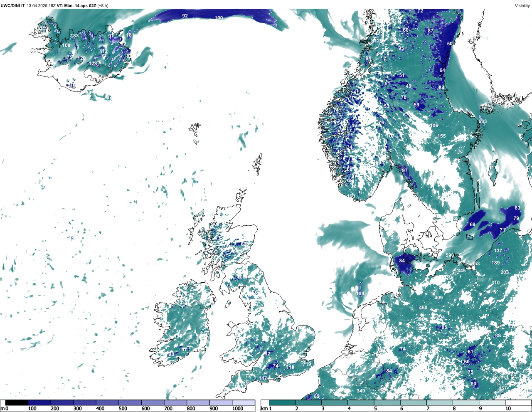
Task: Select the "128" value over Iceland
Action: [x=93, y=64]
